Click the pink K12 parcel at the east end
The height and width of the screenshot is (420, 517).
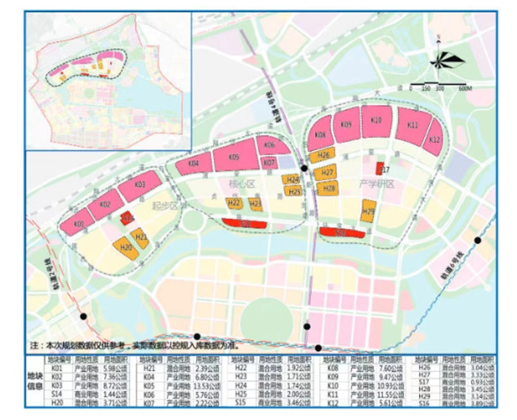(435, 138)
